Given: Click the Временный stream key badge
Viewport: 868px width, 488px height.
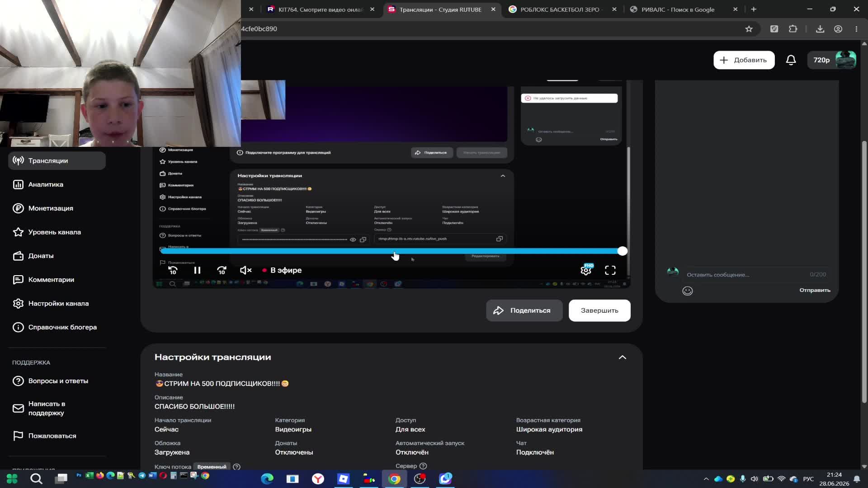Looking at the screenshot, I should (x=212, y=467).
